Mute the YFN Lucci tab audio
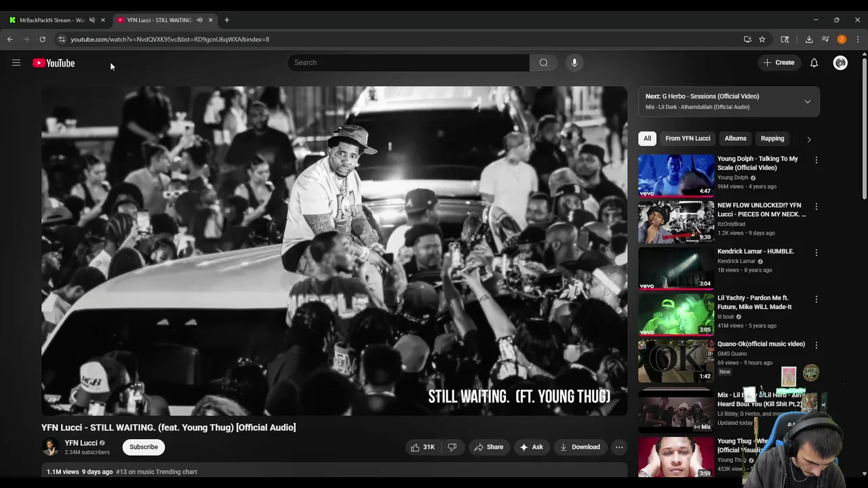The image size is (868, 488). [199, 20]
